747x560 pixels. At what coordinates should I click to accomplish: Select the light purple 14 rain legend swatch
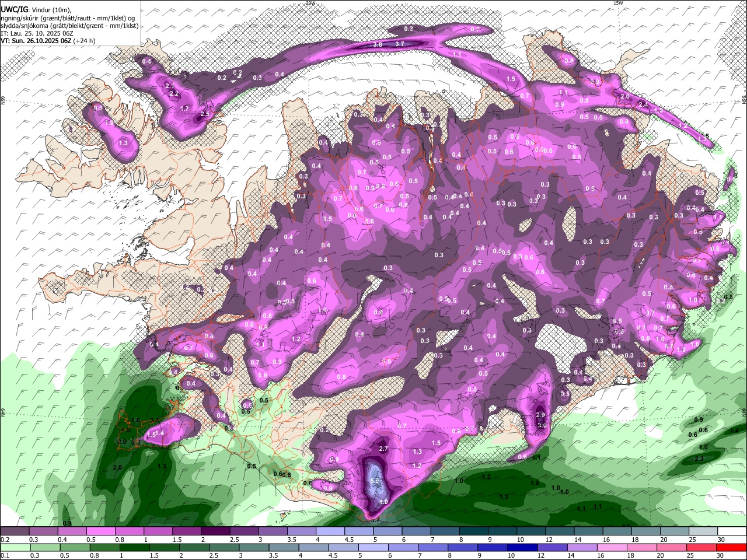[x=581, y=548]
